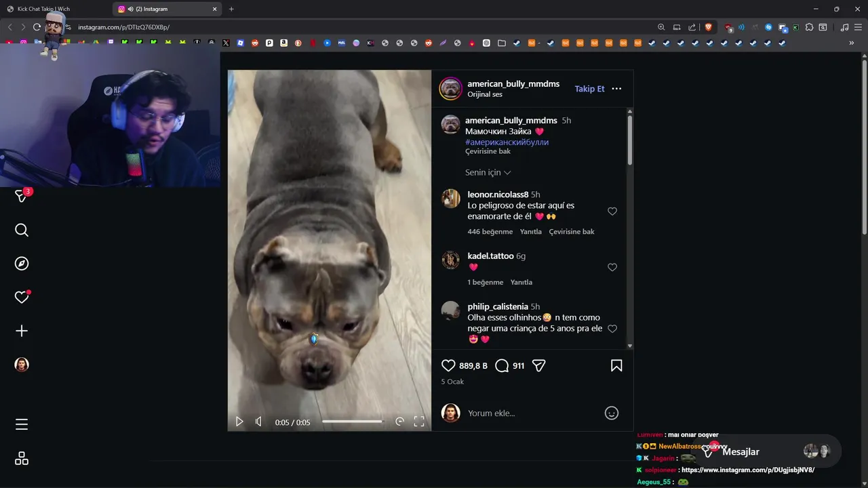Open the Meta apps grid icon
The height and width of the screenshot is (488, 868).
click(22, 459)
